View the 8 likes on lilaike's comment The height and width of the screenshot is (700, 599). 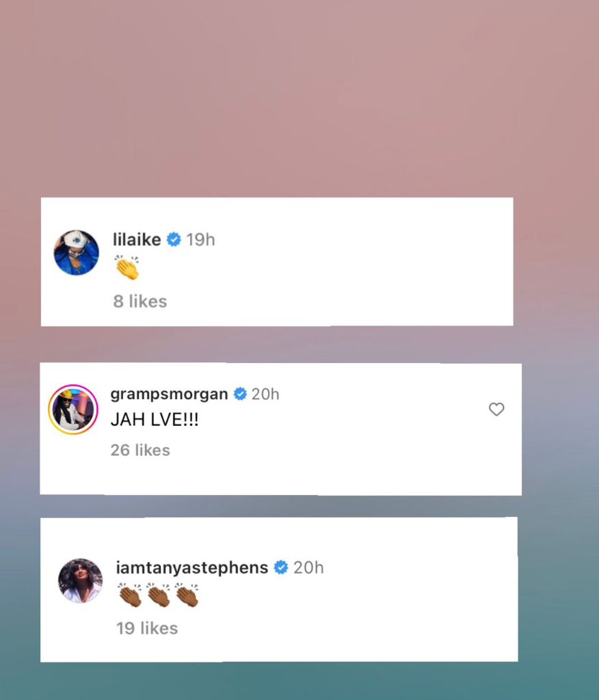(x=139, y=301)
